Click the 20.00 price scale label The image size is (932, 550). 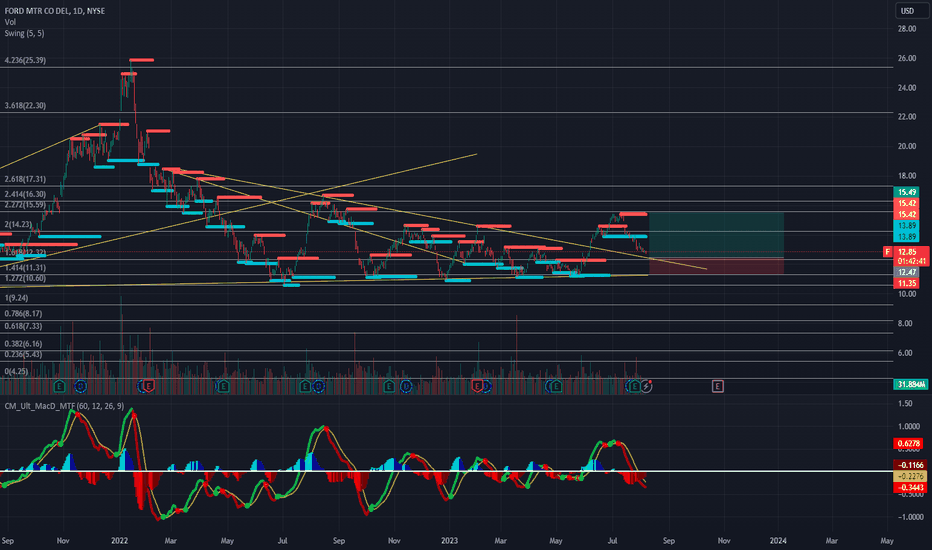907,146
